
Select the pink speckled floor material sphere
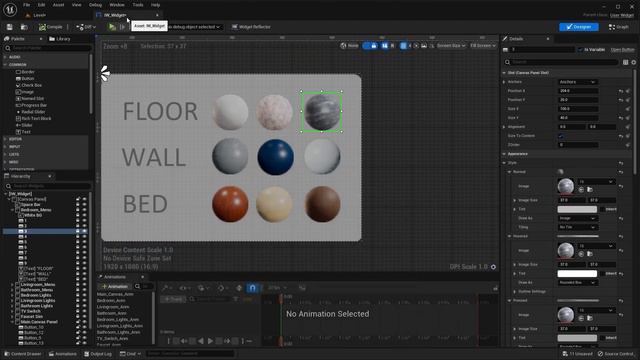275,112
